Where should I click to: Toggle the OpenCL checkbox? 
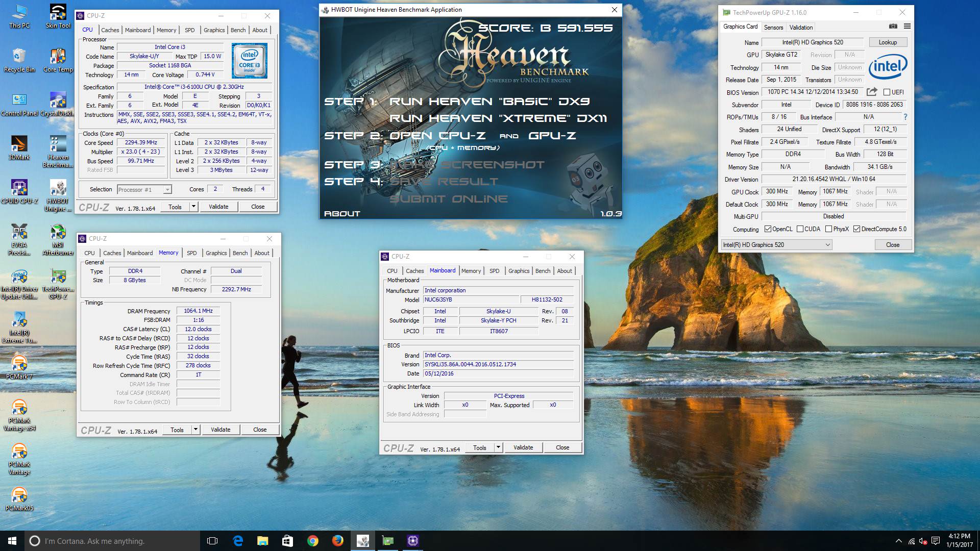pos(768,229)
